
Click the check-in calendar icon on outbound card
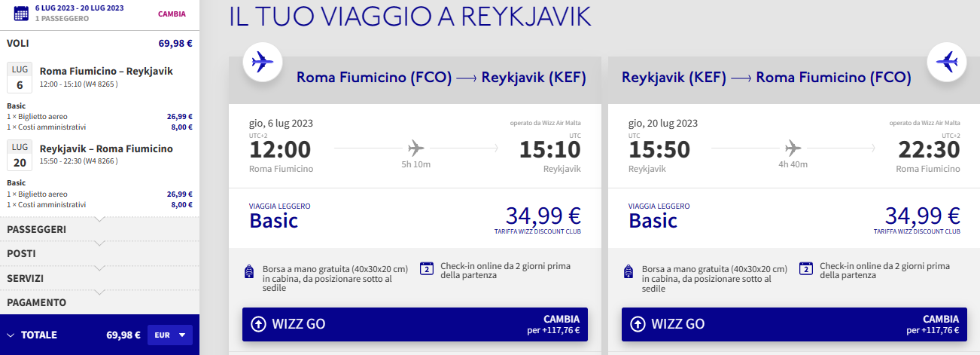tap(427, 269)
